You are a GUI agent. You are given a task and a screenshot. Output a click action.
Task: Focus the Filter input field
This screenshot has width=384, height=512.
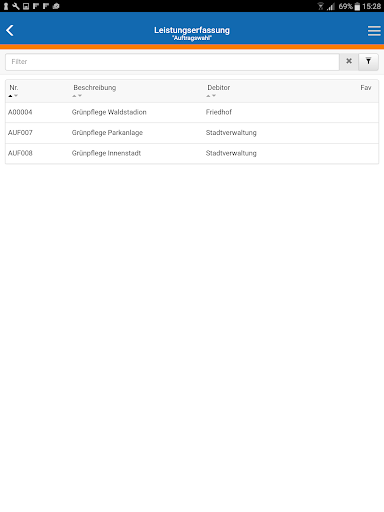coord(172,62)
